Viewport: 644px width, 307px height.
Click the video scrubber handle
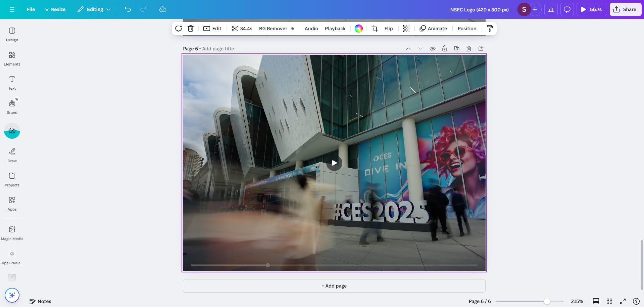268,265
